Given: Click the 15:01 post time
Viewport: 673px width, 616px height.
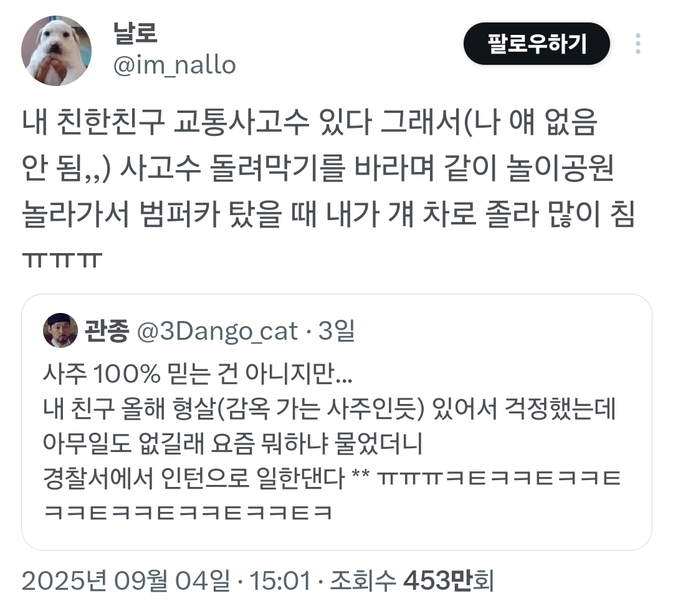Looking at the screenshot, I should point(280,581).
